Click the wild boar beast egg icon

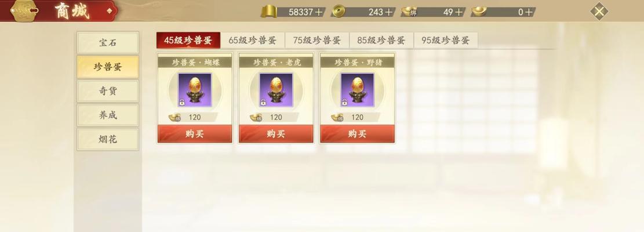(x=357, y=90)
